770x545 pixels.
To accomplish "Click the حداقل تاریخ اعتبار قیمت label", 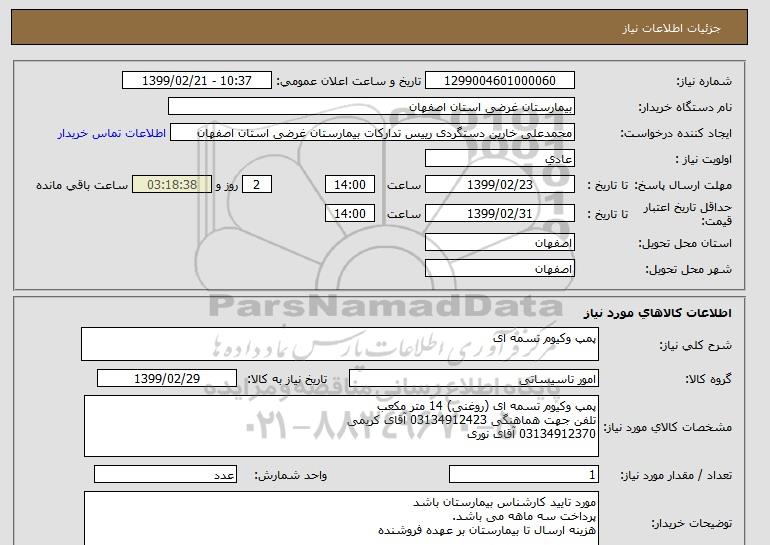I will pyautogui.click(x=688, y=214).
